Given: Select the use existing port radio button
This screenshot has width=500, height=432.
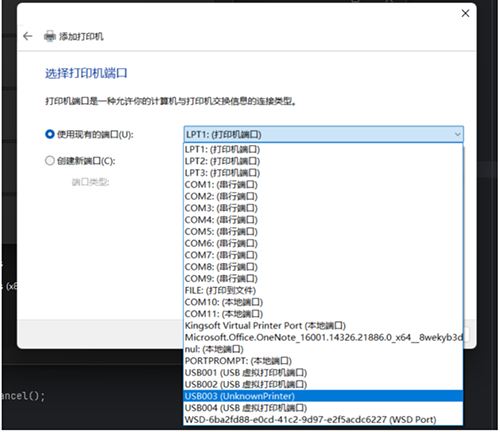Looking at the screenshot, I should coord(50,134).
